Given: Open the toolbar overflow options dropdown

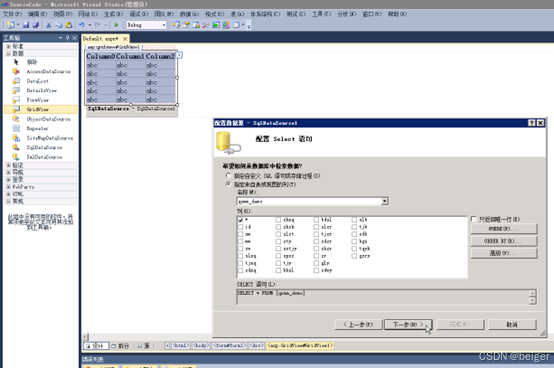Looking at the screenshot, I should pos(249,25).
